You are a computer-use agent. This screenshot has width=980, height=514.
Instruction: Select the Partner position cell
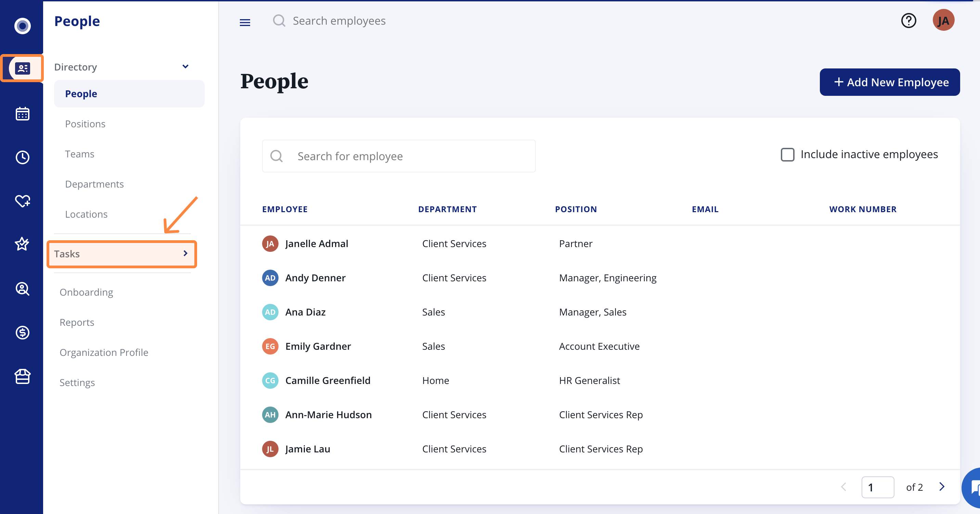576,244
